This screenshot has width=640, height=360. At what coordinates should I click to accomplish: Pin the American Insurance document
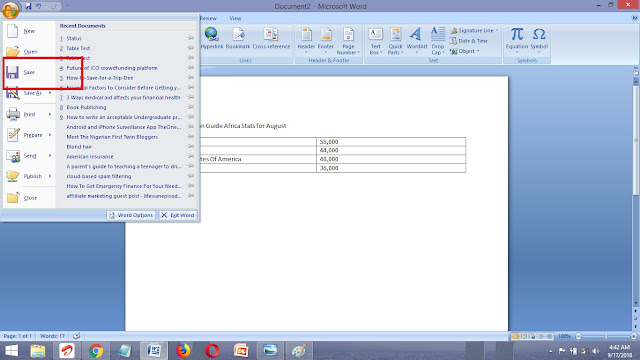(x=191, y=156)
